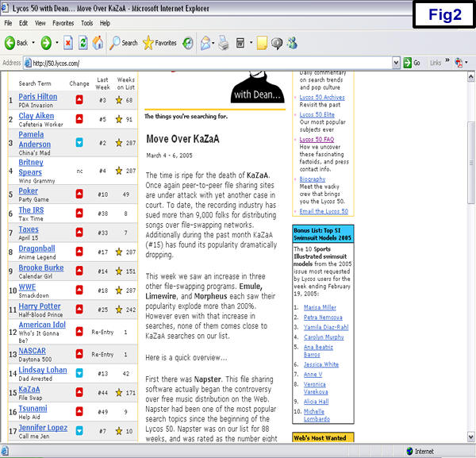Open the Marisa Miller link

pyautogui.click(x=320, y=307)
